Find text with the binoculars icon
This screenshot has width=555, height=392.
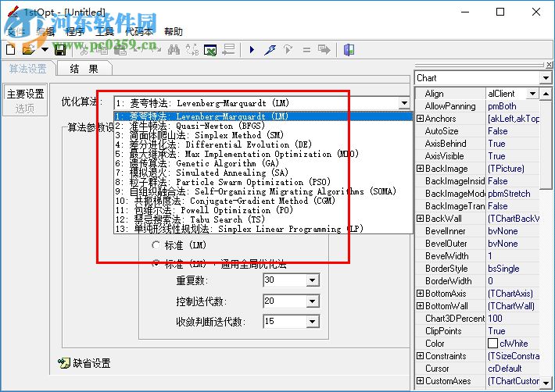point(174,50)
